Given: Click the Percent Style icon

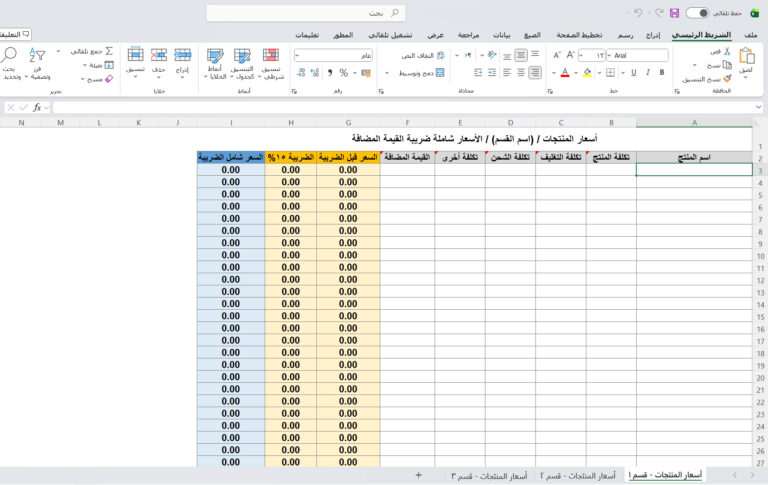Looking at the screenshot, I should [x=344, y=73].
